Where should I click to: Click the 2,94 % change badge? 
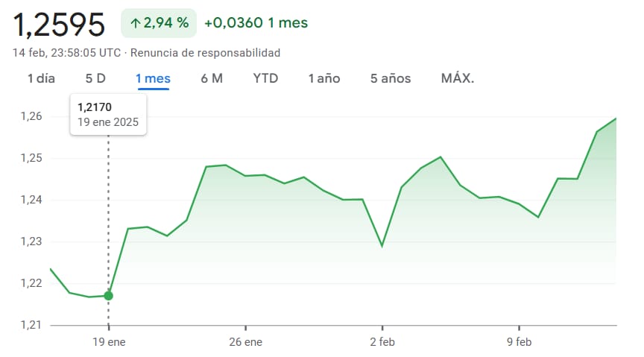click(x=159, y=23)
